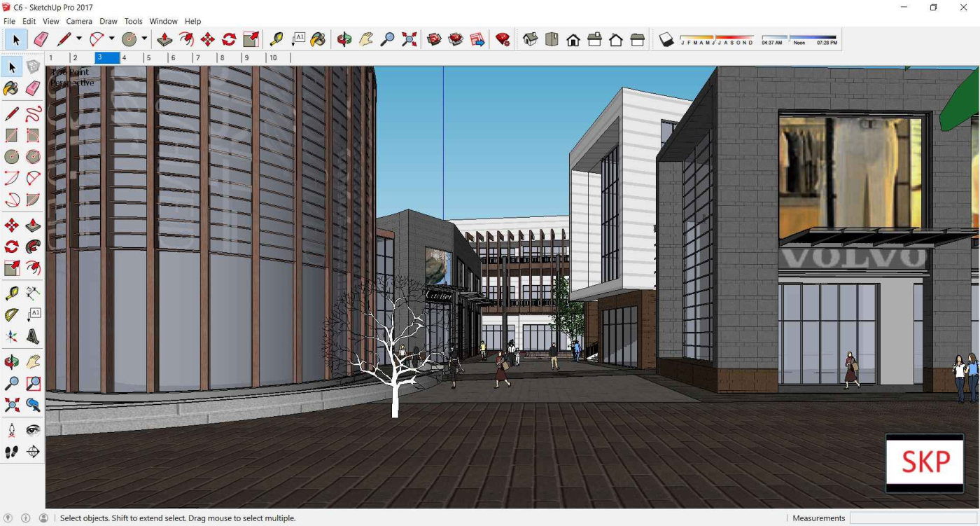Activate the Push/Pull tool in top toolbar
This screenshot has height=526, width=980.
(164, 40)
